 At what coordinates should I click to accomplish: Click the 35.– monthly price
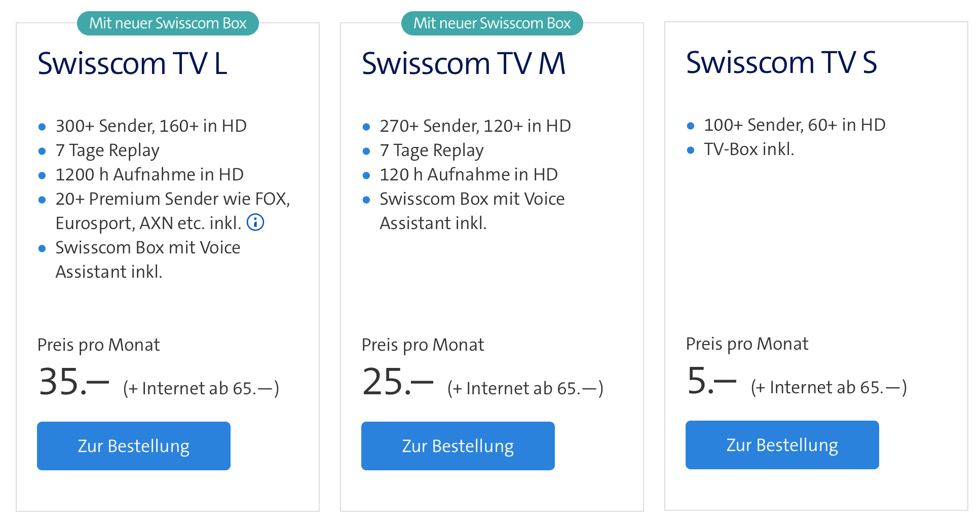click(x=74, y=382)
